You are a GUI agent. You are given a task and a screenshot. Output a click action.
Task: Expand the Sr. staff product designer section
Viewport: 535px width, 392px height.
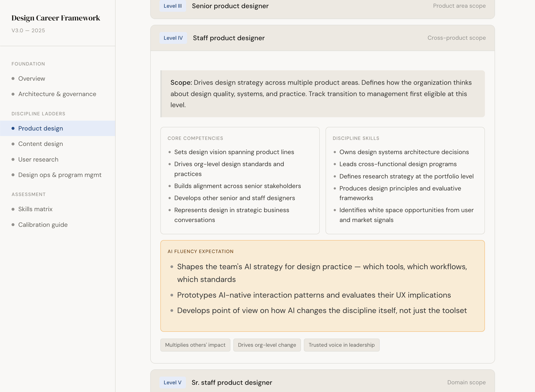[x=232, y=382]
